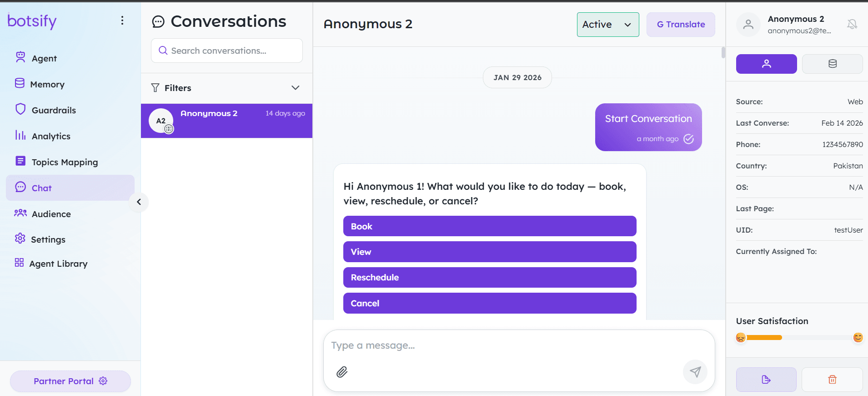Collapse the sidebar with the left chevron
The height and width of the screenshot is (396, 868).
coord(139,202)
